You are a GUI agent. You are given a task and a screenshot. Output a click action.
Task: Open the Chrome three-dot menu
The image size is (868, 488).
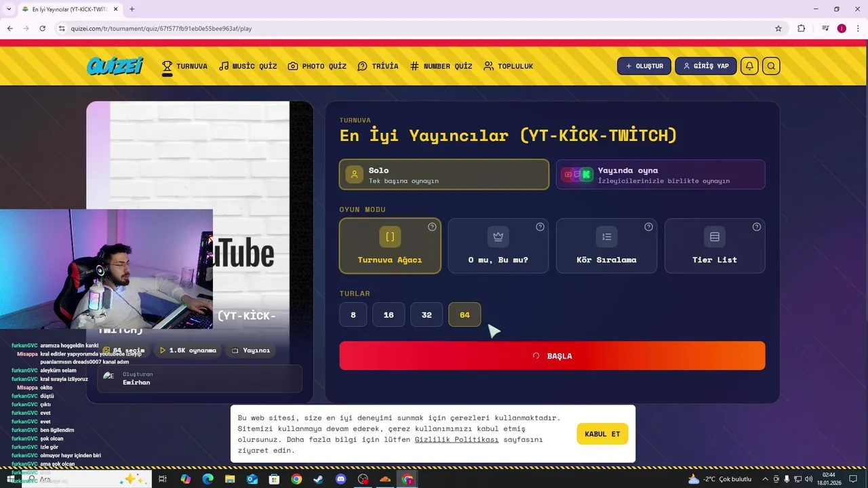click(858, 28)
